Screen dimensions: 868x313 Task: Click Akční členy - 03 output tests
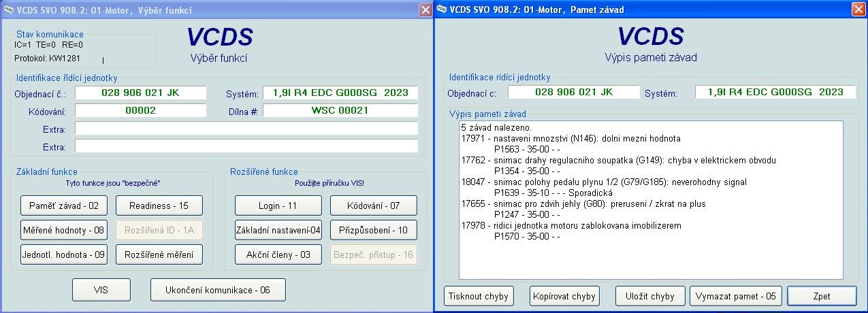(278, 254)
